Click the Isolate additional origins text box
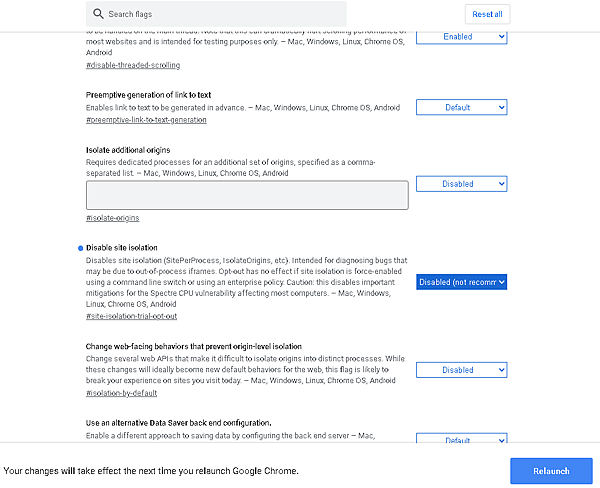This screenshot has width=600, height=488. 247,195
